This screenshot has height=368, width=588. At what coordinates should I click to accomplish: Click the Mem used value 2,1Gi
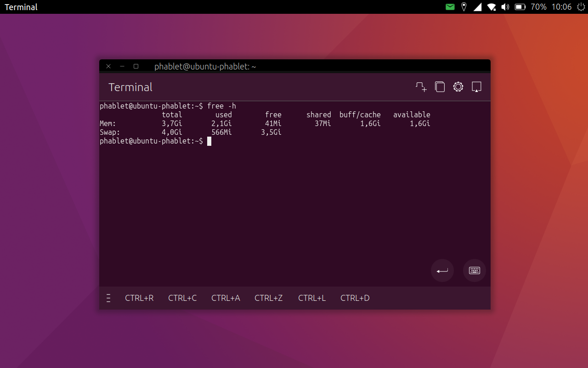click(221, 123)
